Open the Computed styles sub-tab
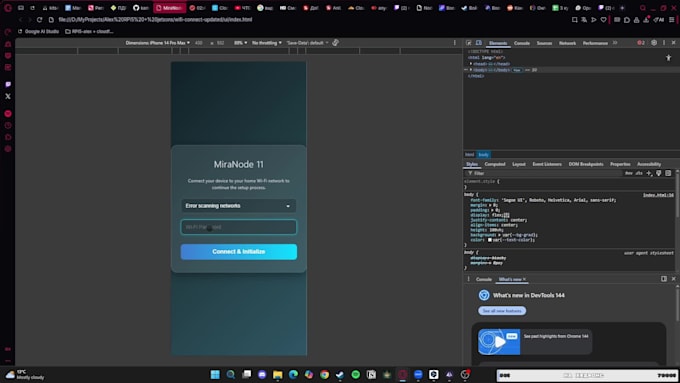This screenshot has width=680, height=383. (495, 164)
